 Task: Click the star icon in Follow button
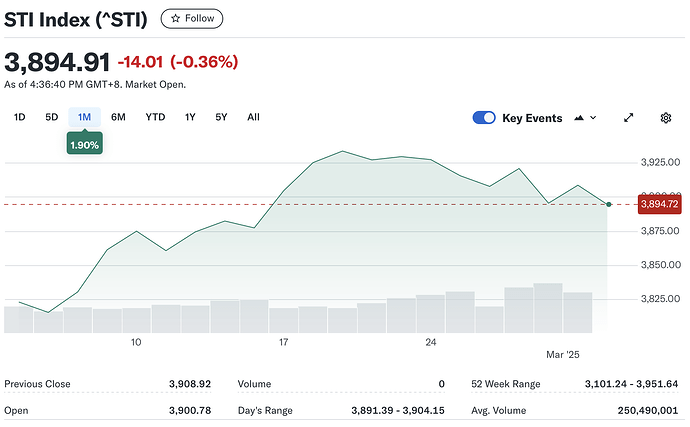pyautogui.click(x=176, y=18)
